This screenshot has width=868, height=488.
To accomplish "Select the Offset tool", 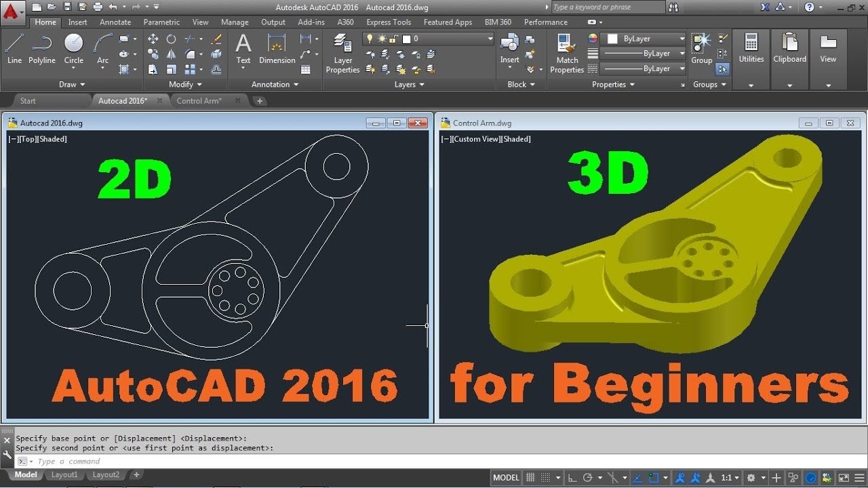I will click(x=216, y=69).
